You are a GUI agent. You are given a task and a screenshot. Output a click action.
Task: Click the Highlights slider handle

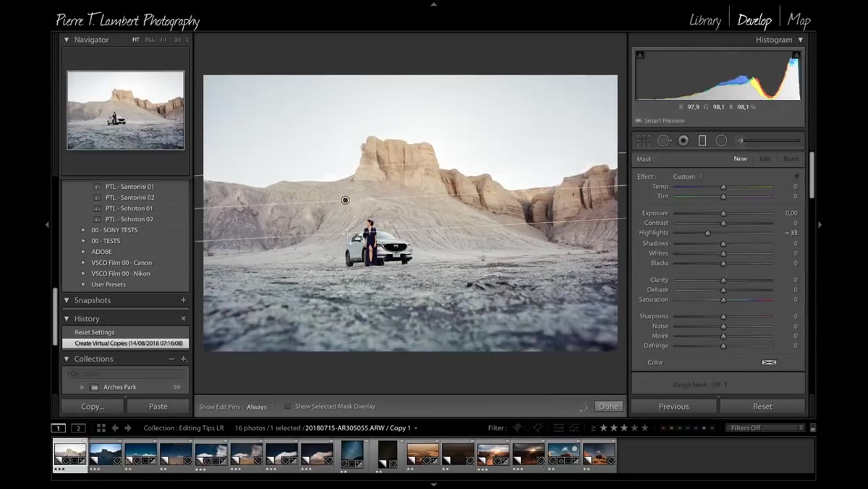707,233
